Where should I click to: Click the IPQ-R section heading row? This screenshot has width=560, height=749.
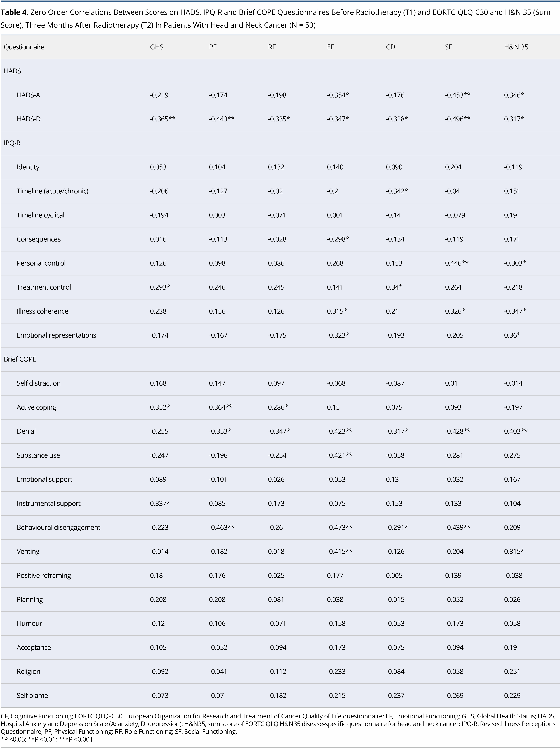pyautogui.click(x=12, y=143)
